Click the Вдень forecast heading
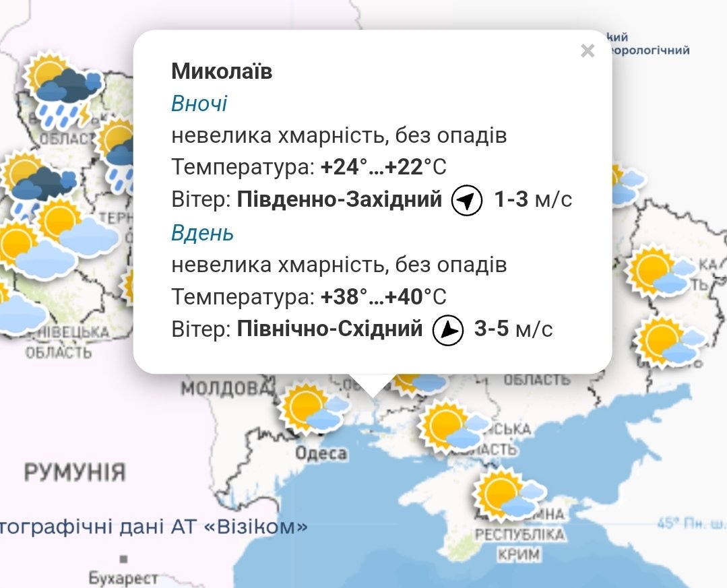Viewport: 727px width, 588px height. click(202, 233)
